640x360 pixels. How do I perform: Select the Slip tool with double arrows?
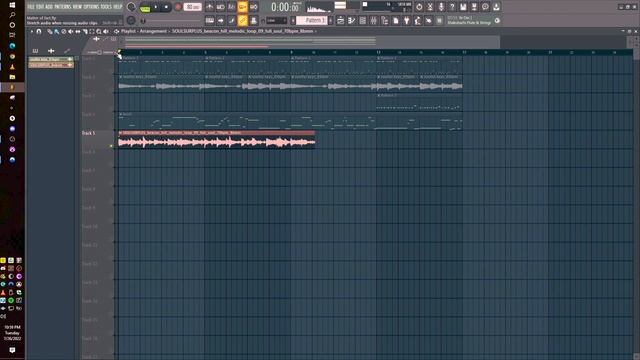(x=78, y=31)
